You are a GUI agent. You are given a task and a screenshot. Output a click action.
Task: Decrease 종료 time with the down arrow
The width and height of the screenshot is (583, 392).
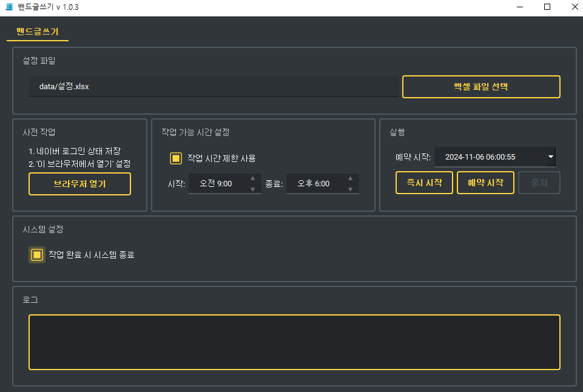[350, 189]
